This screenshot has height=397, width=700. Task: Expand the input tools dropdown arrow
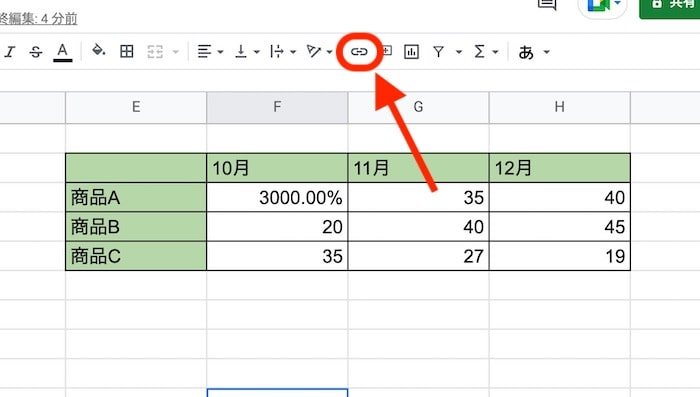pos(546,52)
